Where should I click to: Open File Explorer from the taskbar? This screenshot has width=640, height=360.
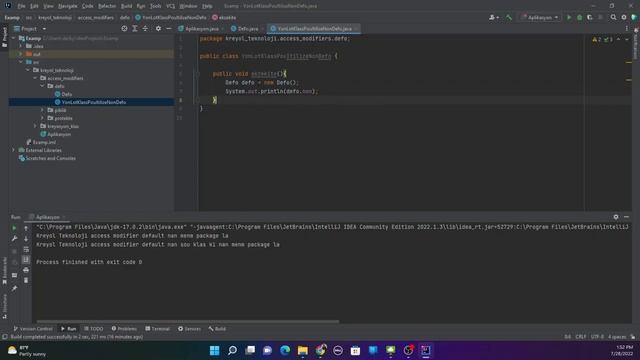tap(302, 351)
